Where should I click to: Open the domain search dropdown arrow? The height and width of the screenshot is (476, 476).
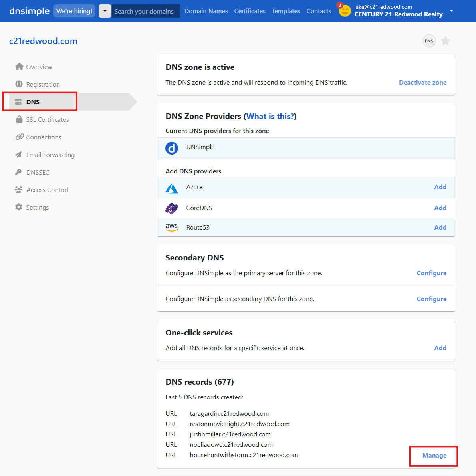pyautogui.click(x=105, y=11)
